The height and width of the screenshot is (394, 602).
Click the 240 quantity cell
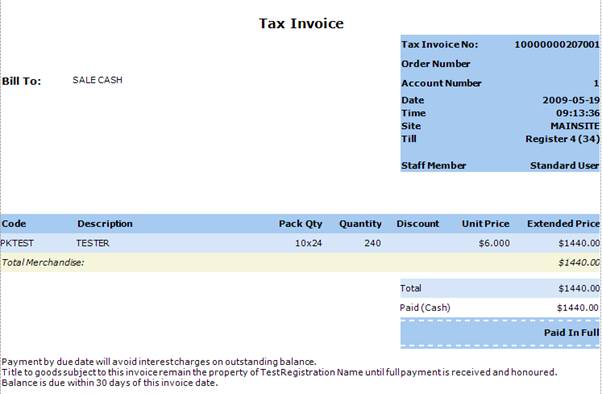373,243
